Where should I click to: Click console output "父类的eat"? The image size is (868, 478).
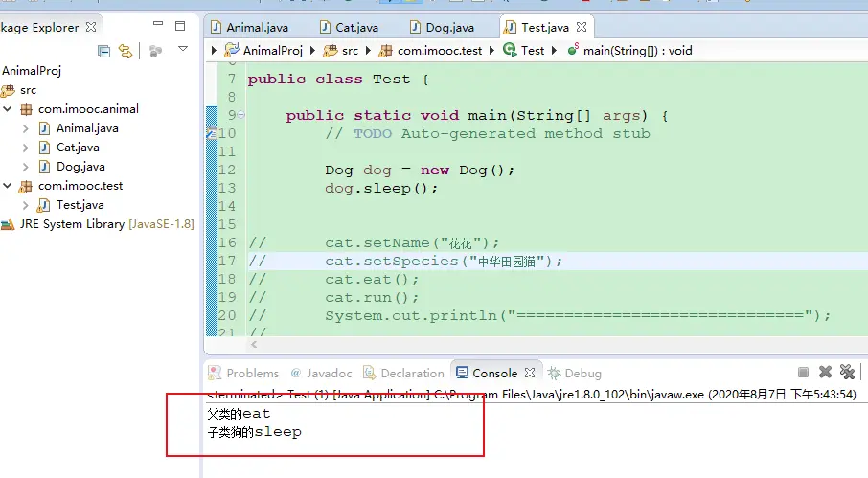pyautogui.click(x=239, y=414)
